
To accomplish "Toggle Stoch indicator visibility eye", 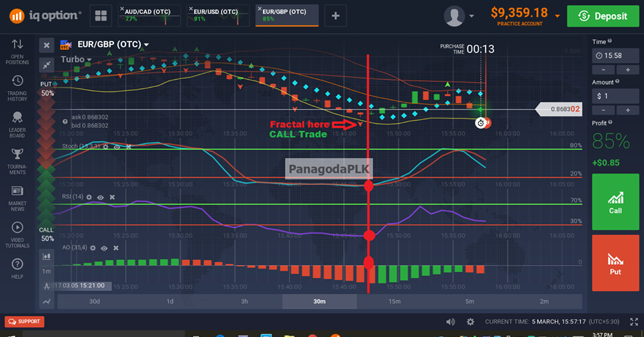I will (117, 146).
